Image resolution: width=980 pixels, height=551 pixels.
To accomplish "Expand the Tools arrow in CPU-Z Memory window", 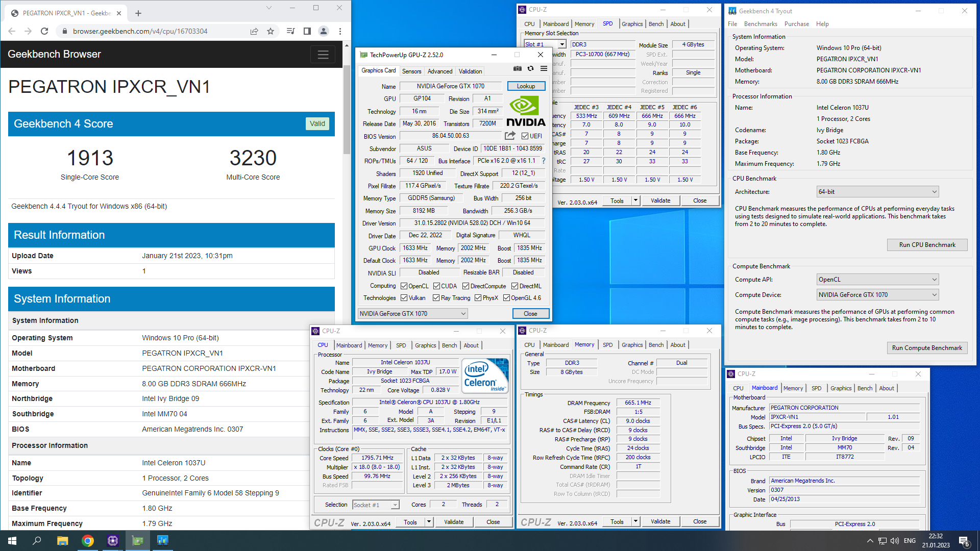I will click(x=635, y=521).
